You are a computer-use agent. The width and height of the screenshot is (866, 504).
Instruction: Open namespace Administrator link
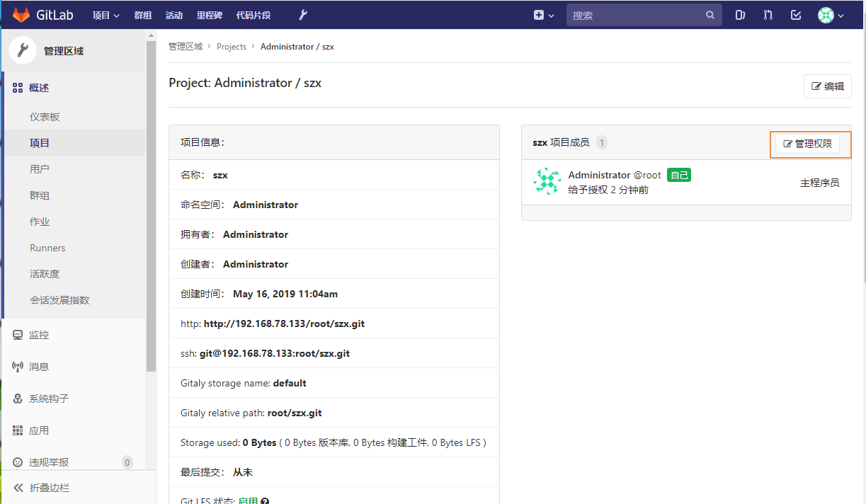266,205
